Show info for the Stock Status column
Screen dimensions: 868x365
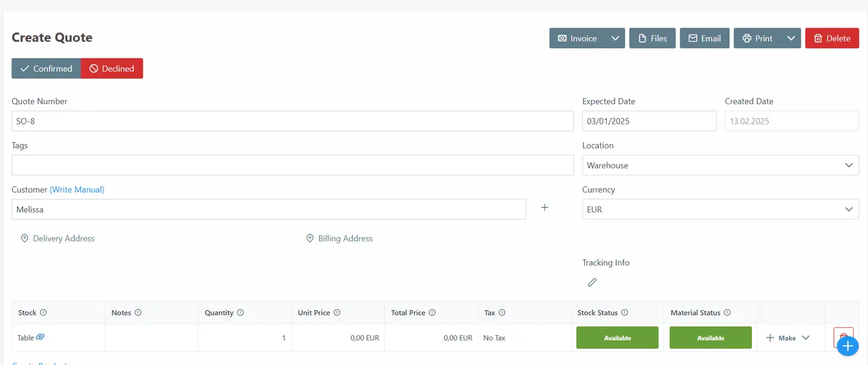click(624, 313)
